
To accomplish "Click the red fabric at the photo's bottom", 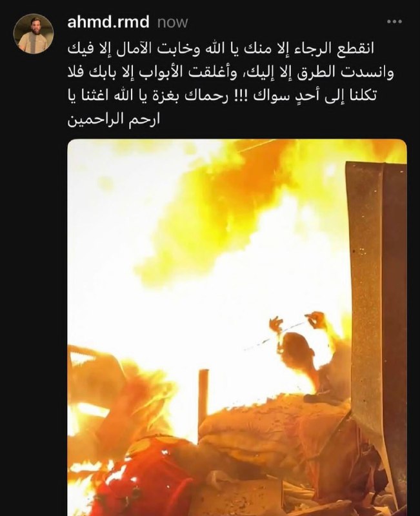I will 145,477.
